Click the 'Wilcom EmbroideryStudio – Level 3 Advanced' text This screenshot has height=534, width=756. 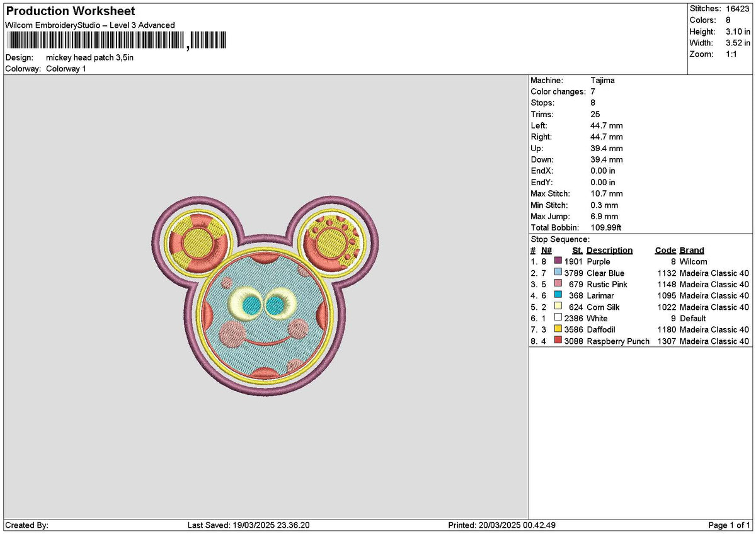click(90, 25)
